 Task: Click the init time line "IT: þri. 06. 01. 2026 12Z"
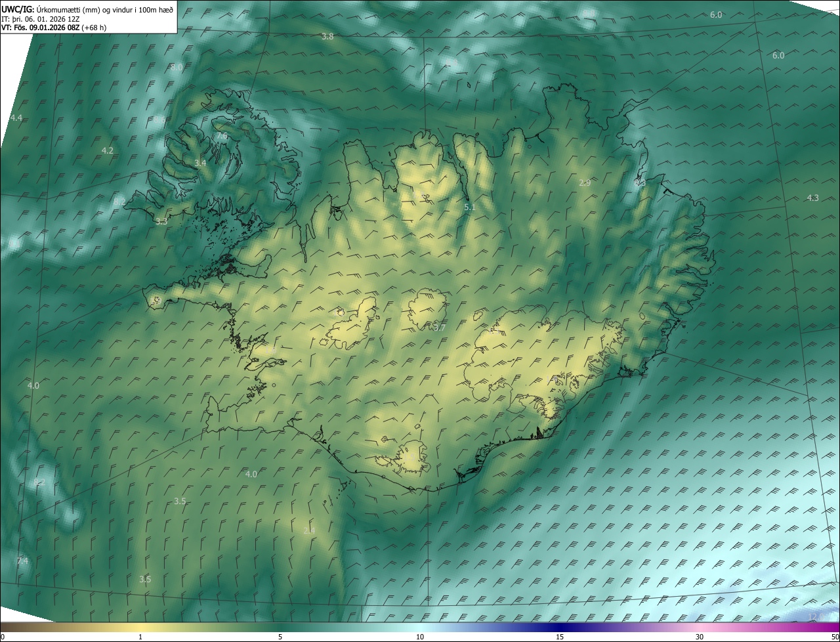point(41,18)
